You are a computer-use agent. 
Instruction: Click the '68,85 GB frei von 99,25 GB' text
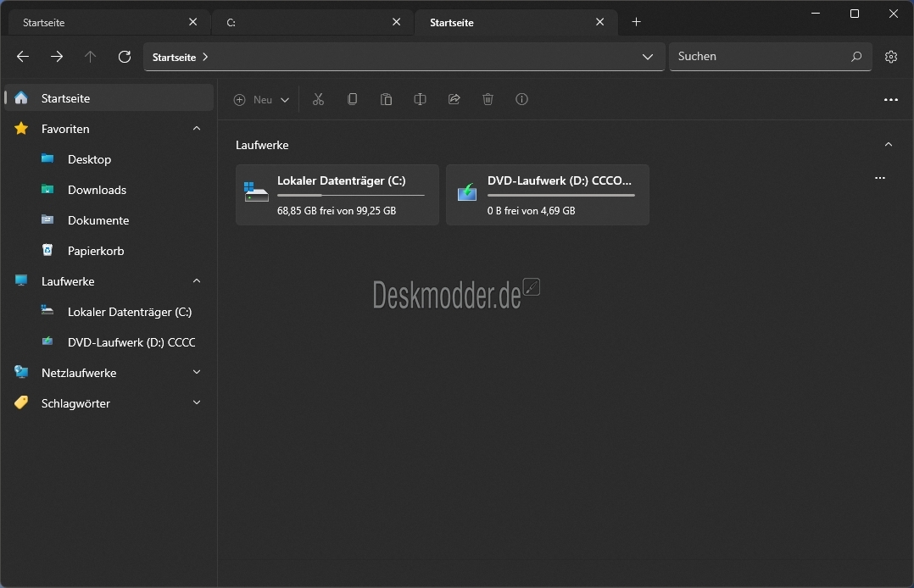(337, 211)
